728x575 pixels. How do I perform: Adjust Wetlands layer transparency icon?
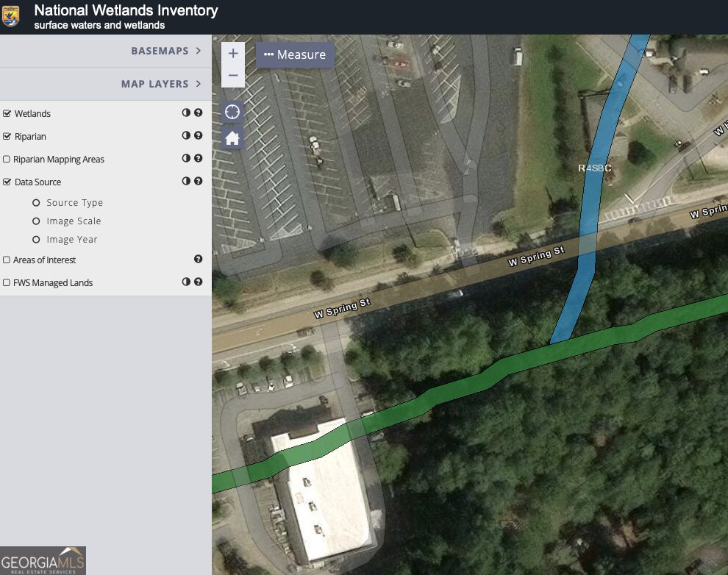[186, 113]
